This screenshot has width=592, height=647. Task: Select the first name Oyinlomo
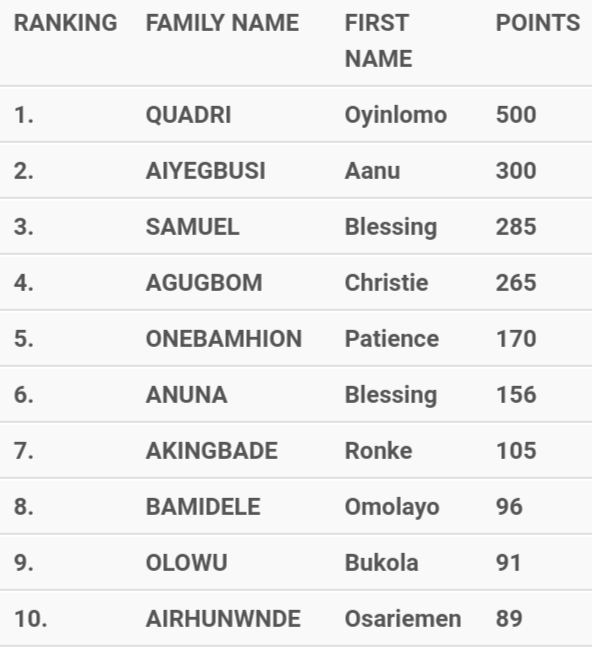click(x=396, y=116)
